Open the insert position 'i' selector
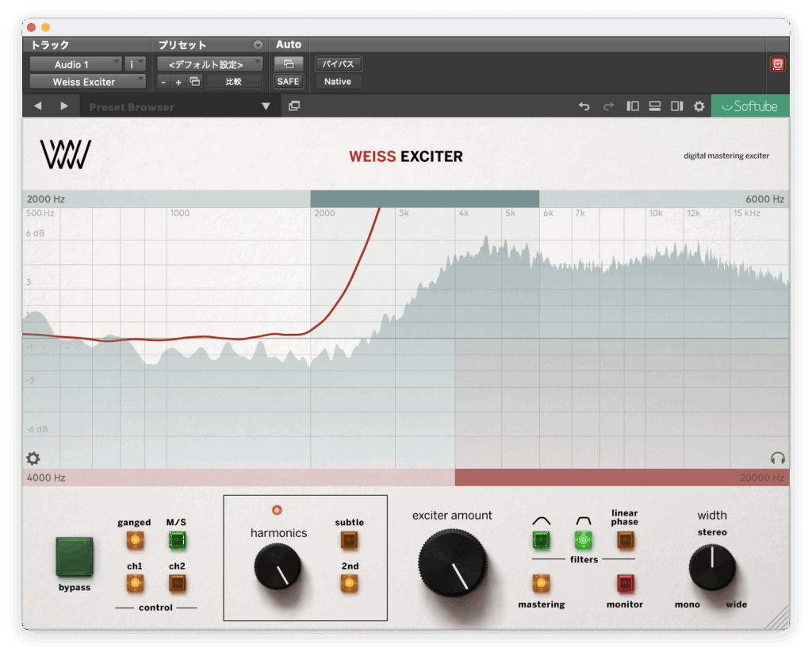The height and width of the screenshot is (656, 812). pos(135,64)
